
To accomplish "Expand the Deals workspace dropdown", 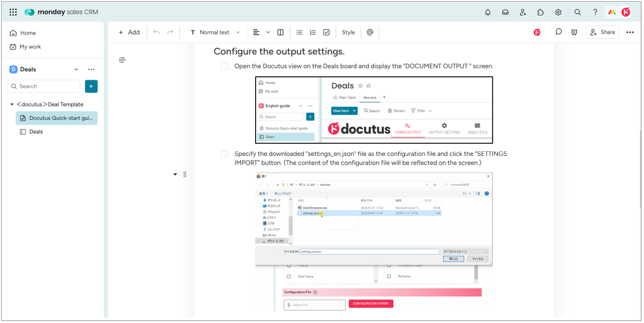I will (76, 69).
